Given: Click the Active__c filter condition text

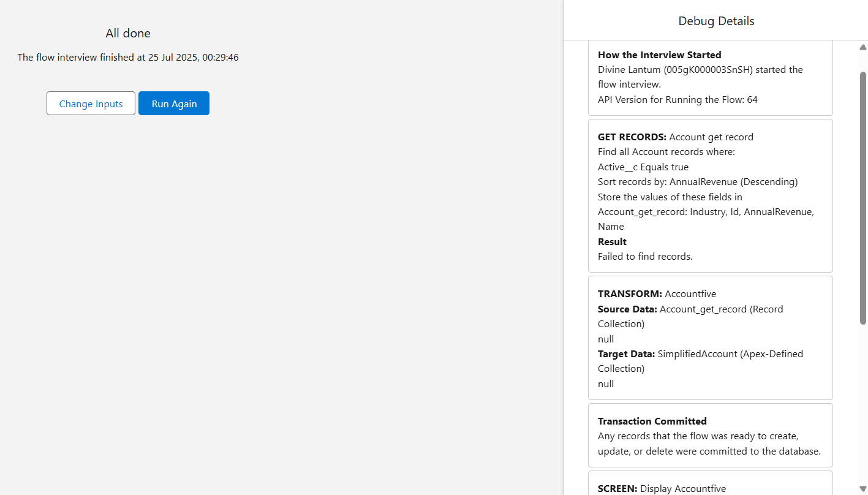Looking at the screenshot, I should [x=643, y=167].
